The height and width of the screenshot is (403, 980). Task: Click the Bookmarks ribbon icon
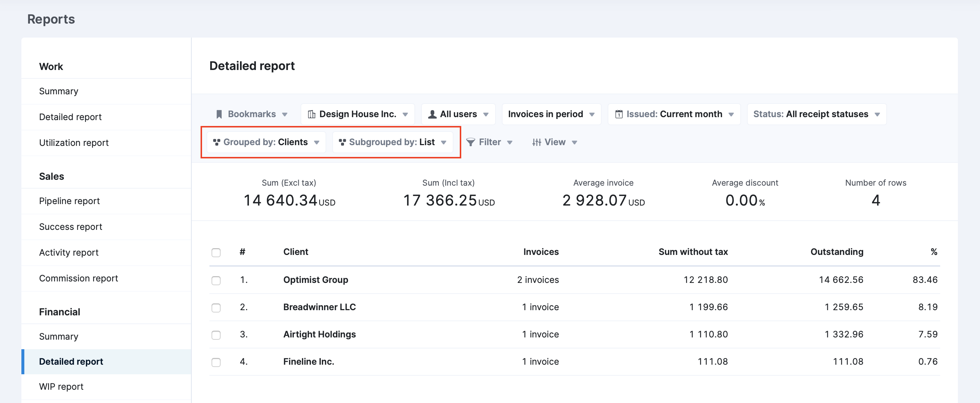point(219,115)
